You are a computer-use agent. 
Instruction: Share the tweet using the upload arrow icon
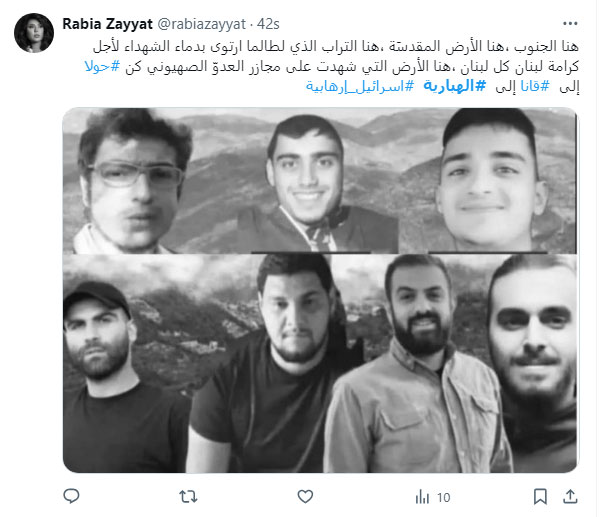570,497
